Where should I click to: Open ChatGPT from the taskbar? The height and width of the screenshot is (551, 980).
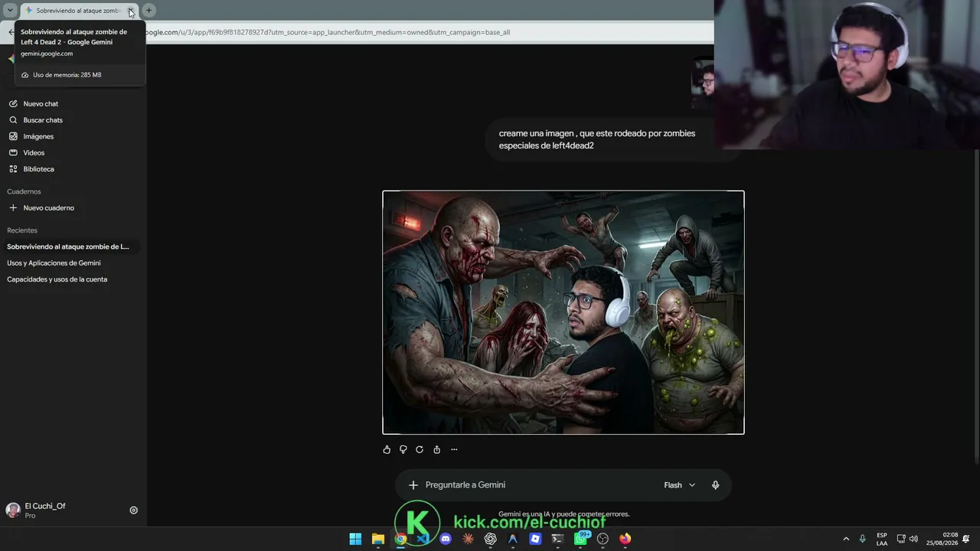pyautogui.click(x=491, y=539)
